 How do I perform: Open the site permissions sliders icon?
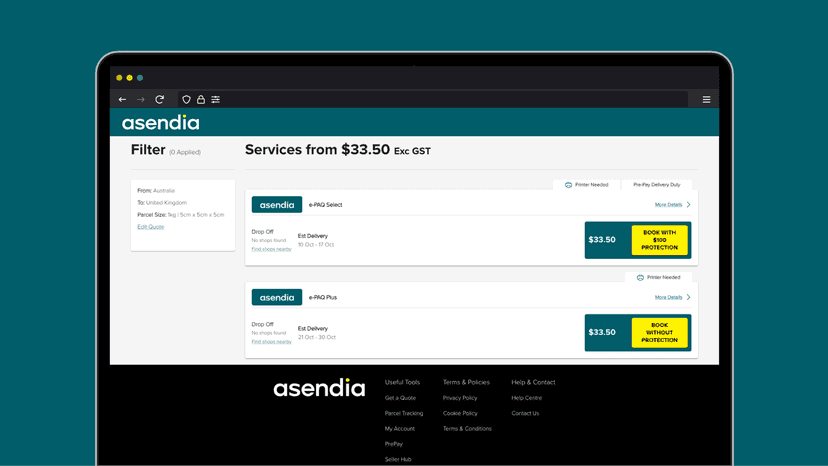tap(215, 99)
